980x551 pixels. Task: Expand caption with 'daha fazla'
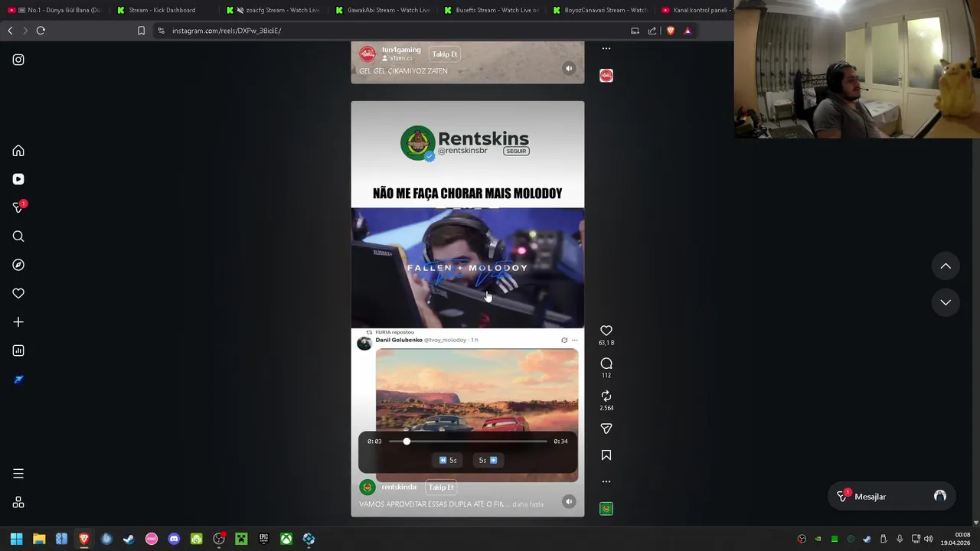pos(528,504)
